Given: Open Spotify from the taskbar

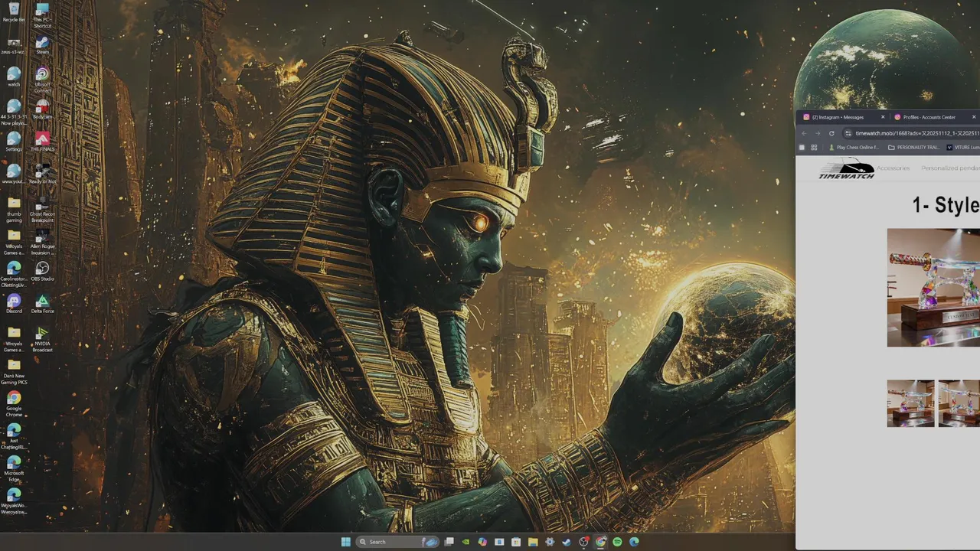Looking at the screenshot, I should [x=617, y=542].
